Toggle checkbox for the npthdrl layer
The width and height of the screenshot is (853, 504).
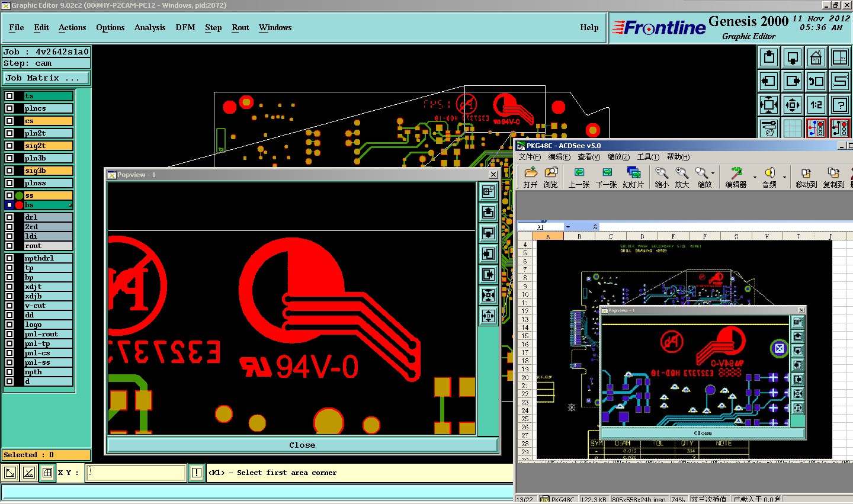(x=9, y=258)
